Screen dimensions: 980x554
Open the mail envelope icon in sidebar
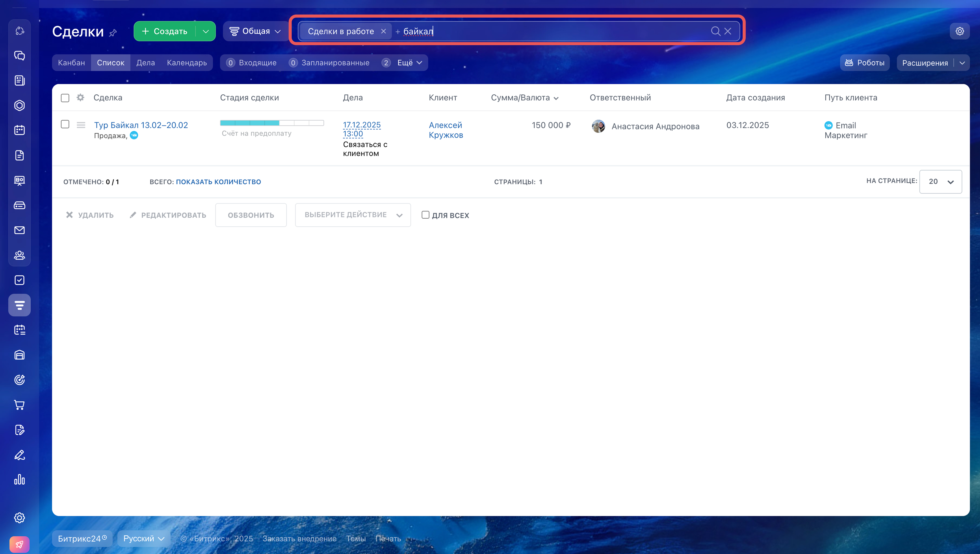click(x=19, y=230)
